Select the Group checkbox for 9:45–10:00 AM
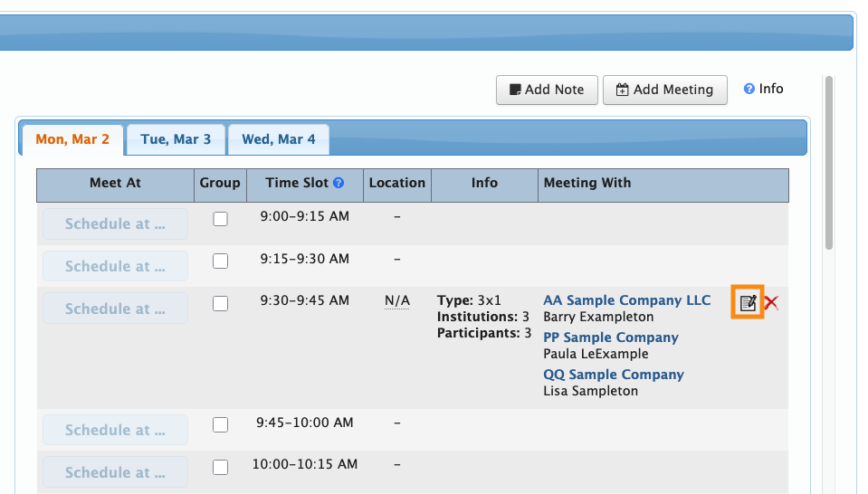This screenshot has height=494, width=868. (x=220, y=425)
